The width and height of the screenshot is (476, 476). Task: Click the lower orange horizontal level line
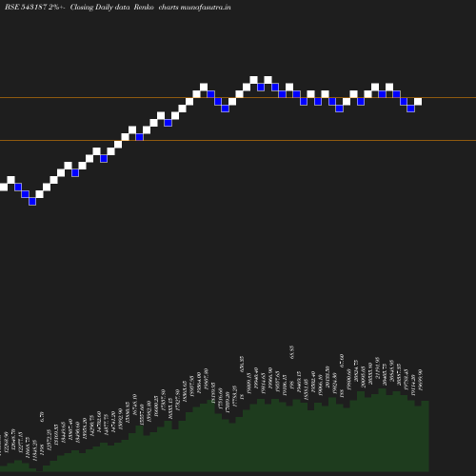(238, 140)
